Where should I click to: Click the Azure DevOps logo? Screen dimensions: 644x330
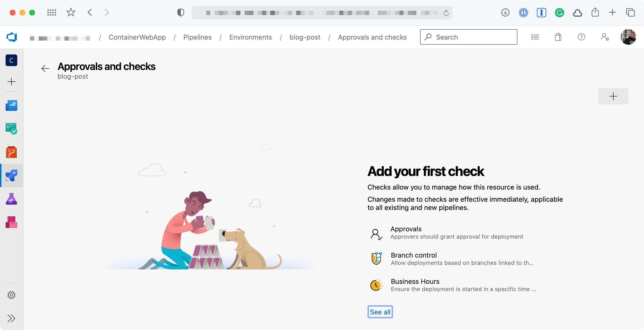[11, 37]
